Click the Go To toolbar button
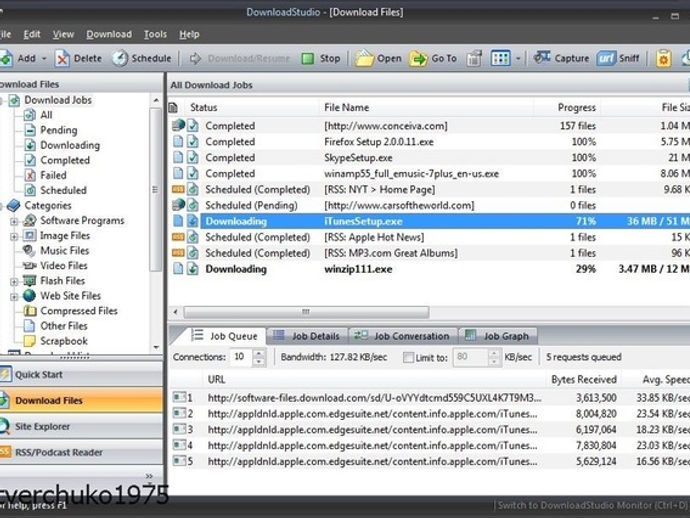Image resolution: width=690 pixels, height=518 pixels. [x=433, y=58]
